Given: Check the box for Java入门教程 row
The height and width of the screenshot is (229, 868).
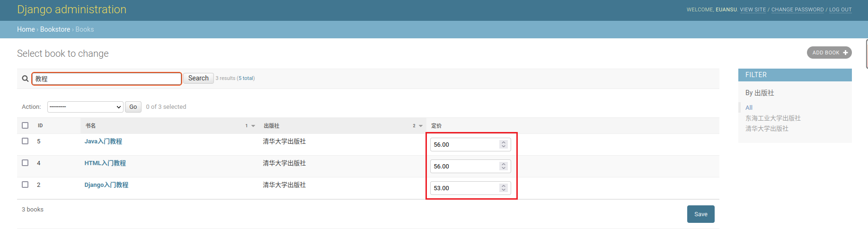Looking at the screenshot, I should pyautogui.click(x=25, y=141).
